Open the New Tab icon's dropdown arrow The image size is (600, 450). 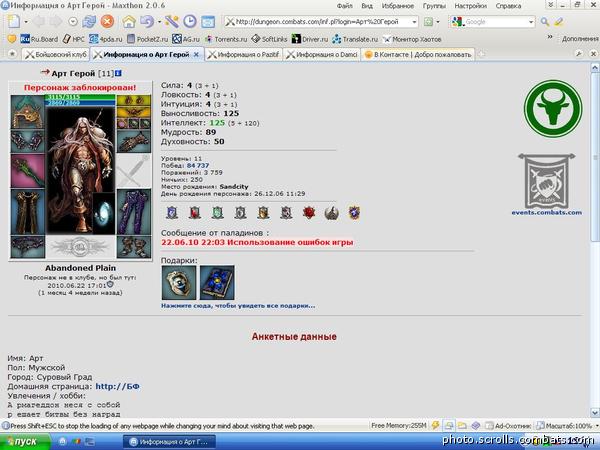point(26,22)
